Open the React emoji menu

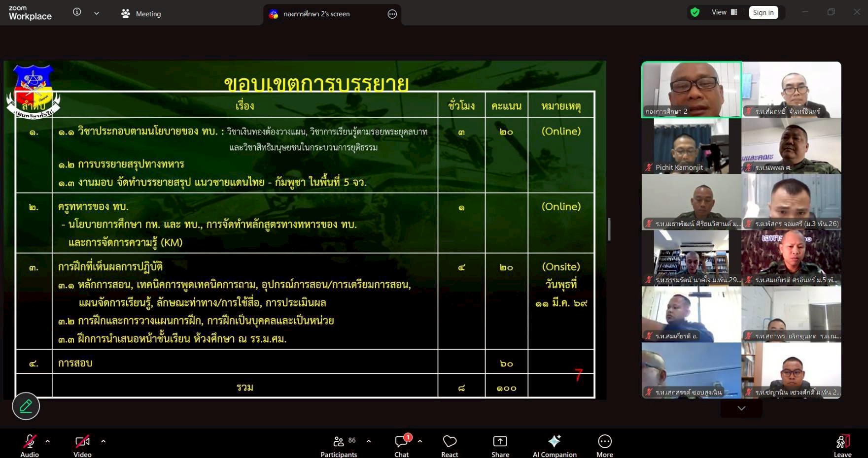tap(450, 446)
